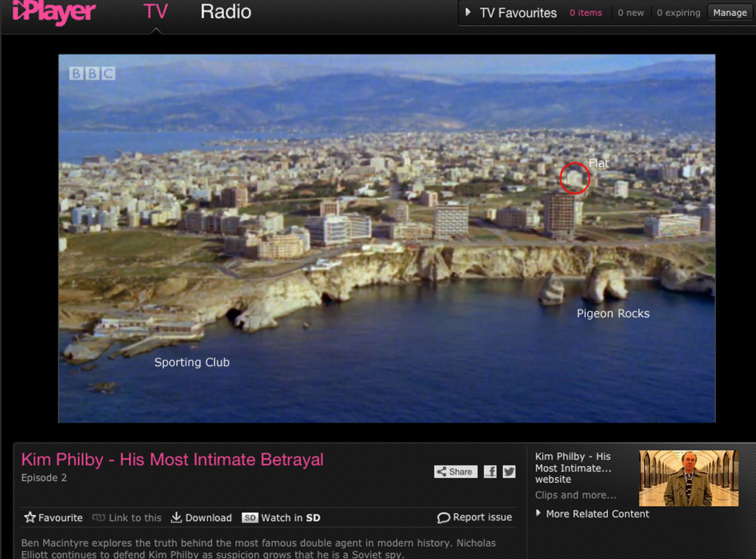Click the Twitter share icon
756x559 pixels.
pos(509,471)
